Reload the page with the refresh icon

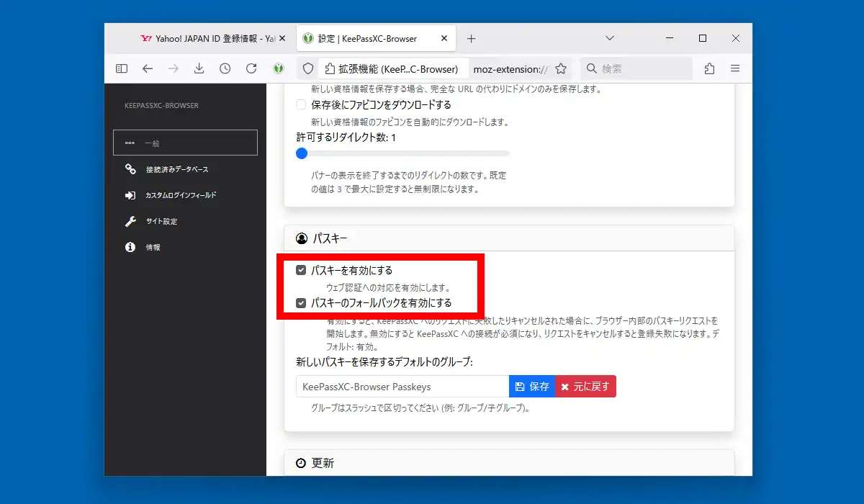251,68
